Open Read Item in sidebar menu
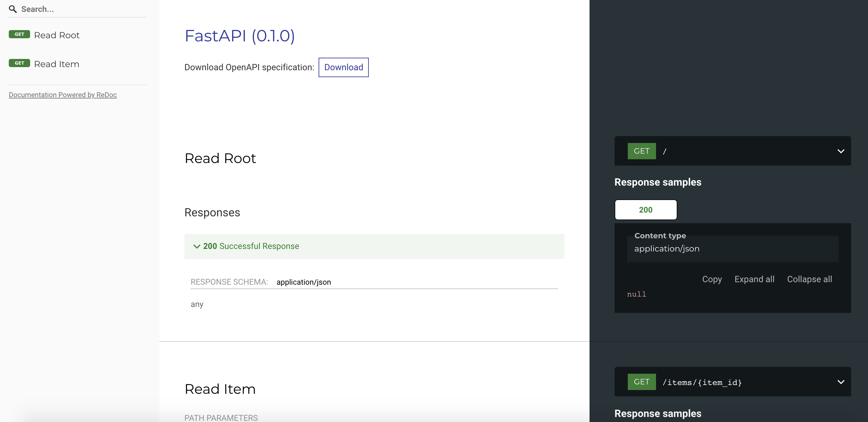The width and height of the screenshot is (868, 422). click(x=57, y=64)
